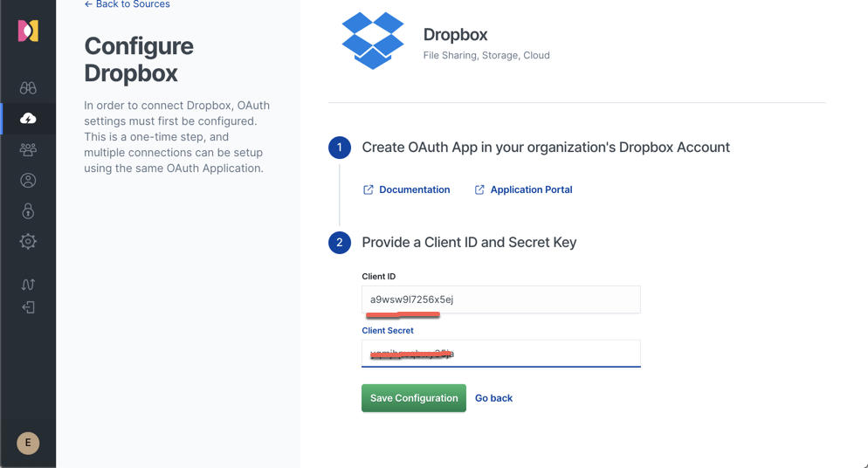Click the Dropbox logo image
Image resolution: width=868 pixels, height=468 pixels.
coord(373,41)
